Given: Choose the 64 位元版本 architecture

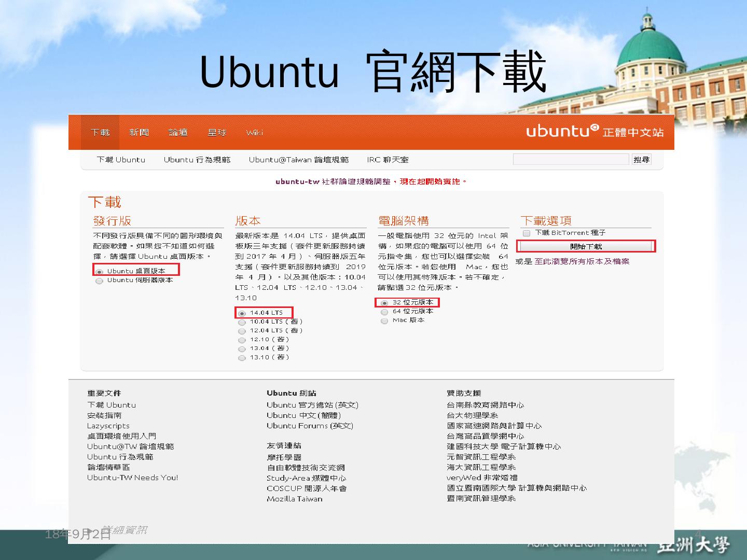Looking at the screenshot, I should click(384, 312).
